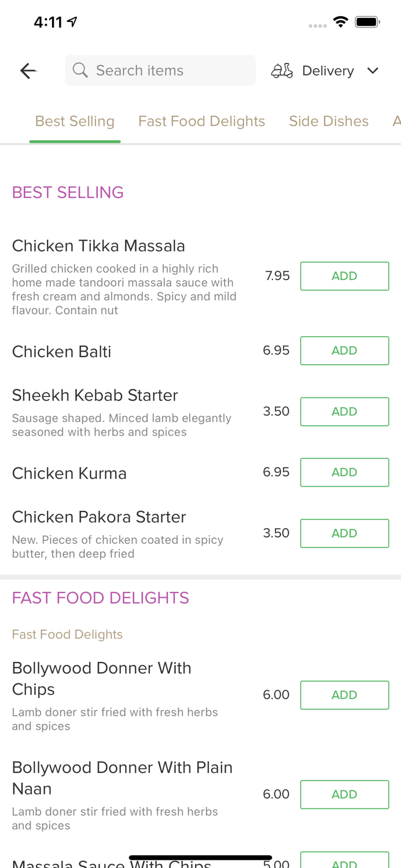Click the delivery scooter icon

281,70
